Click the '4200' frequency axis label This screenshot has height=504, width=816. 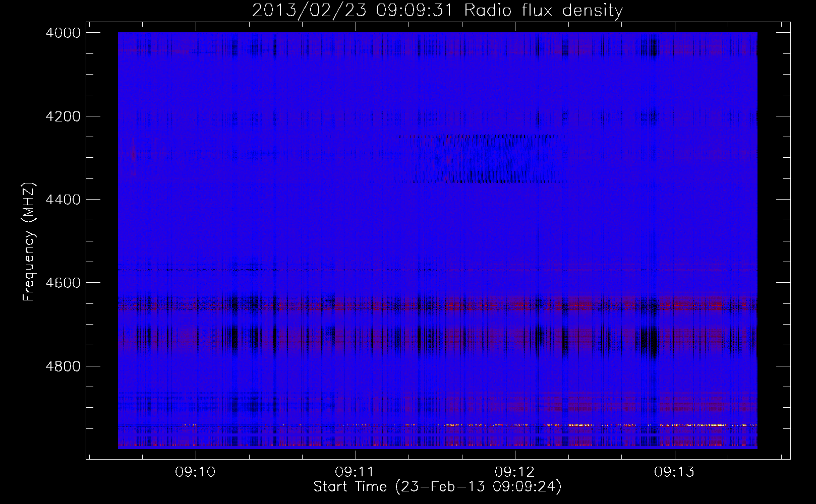point(63,116)
